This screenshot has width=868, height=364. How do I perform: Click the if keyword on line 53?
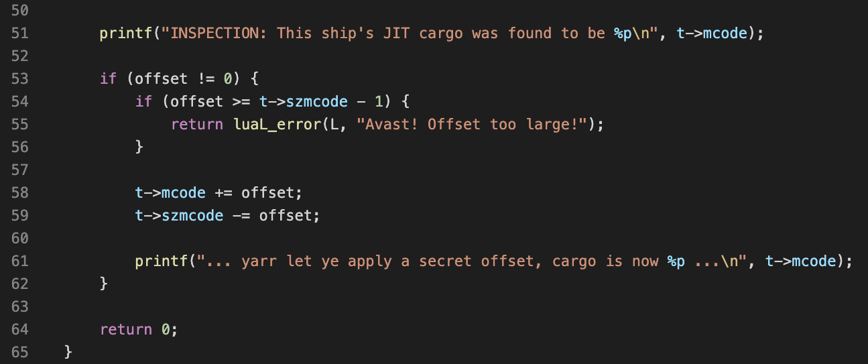click(x=108, y=78)
